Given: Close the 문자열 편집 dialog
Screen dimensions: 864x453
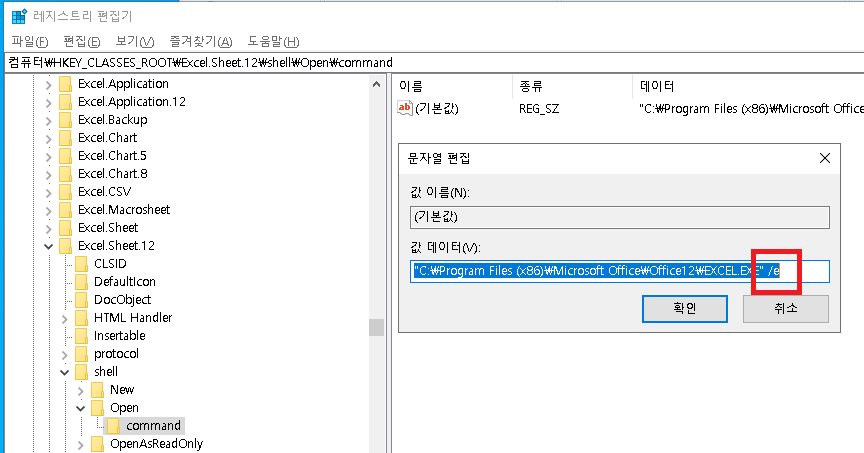Looking at the screenshot, I should 824,159.
